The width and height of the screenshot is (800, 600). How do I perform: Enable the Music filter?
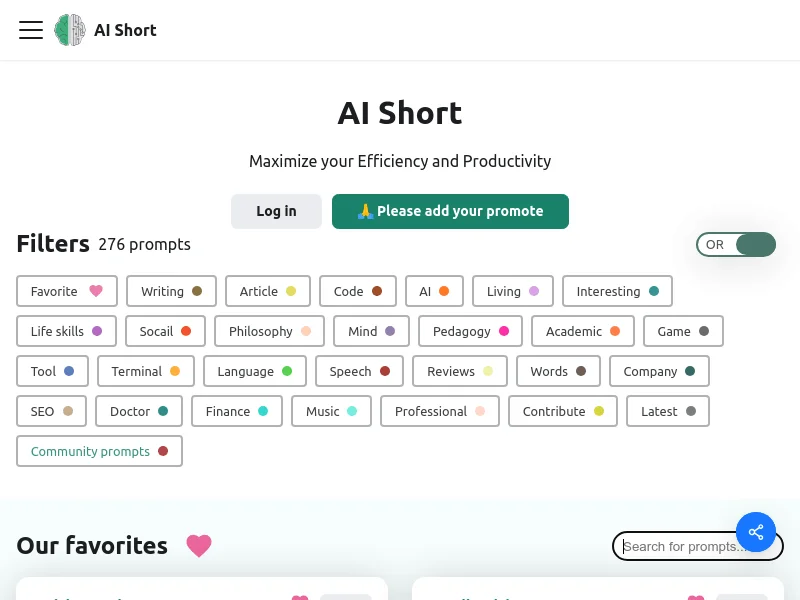pos(330,411)
